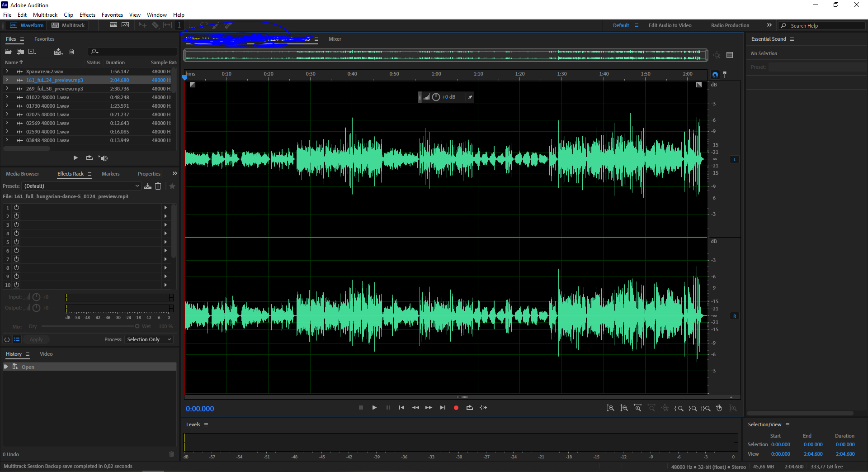This screenshot has height=472, width=868.
Task: Open the Effects menu
Action: tap(87, 15)
